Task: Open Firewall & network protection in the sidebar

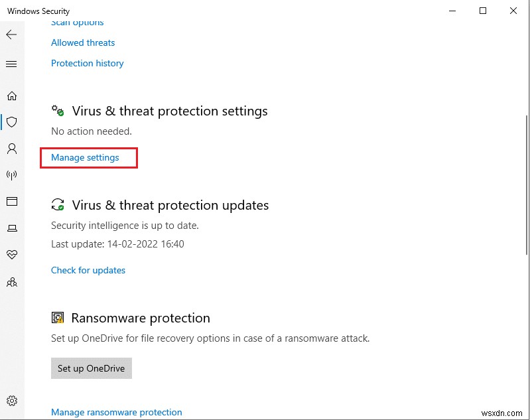Action: click(x=11, y=175)
